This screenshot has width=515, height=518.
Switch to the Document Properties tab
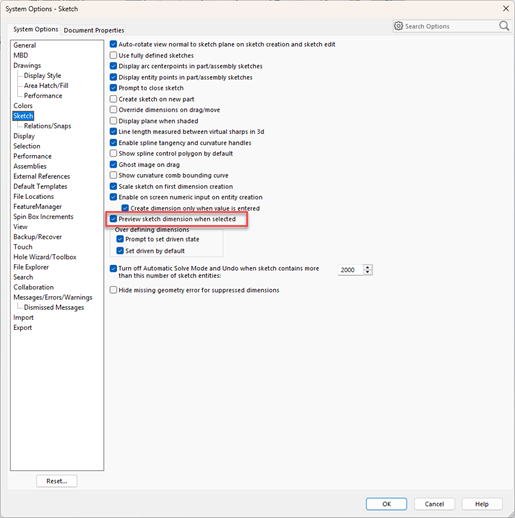point(94,30)
